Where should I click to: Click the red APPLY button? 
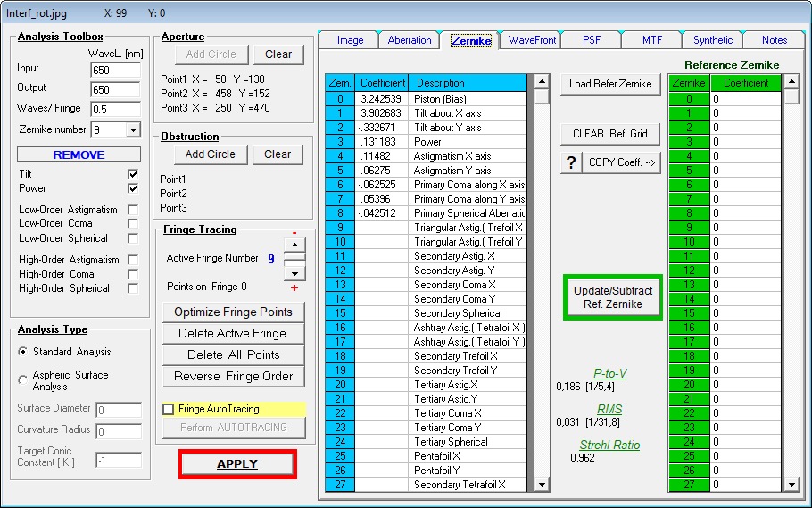pyautogui.click(x=237, y=464)
